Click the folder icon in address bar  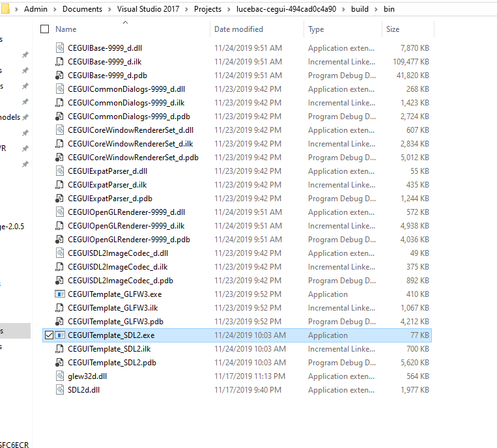(x=7, y=9)
